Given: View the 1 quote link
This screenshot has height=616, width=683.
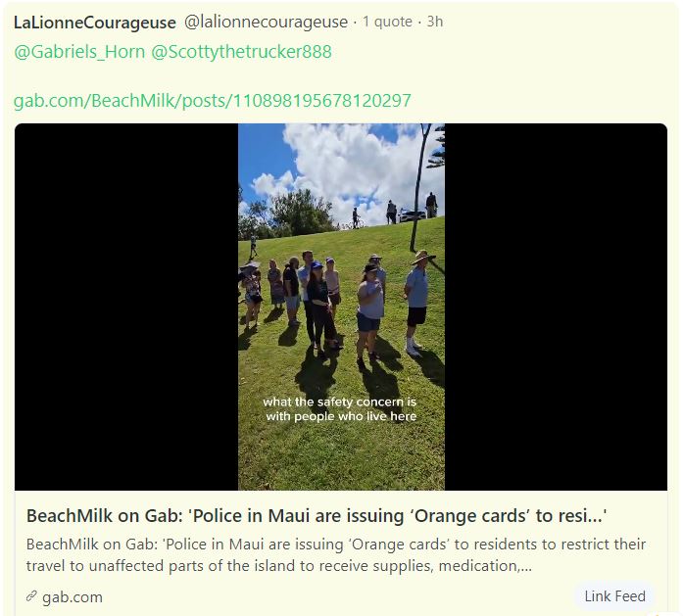Looking at the screenshot, I should coord(387,22).
